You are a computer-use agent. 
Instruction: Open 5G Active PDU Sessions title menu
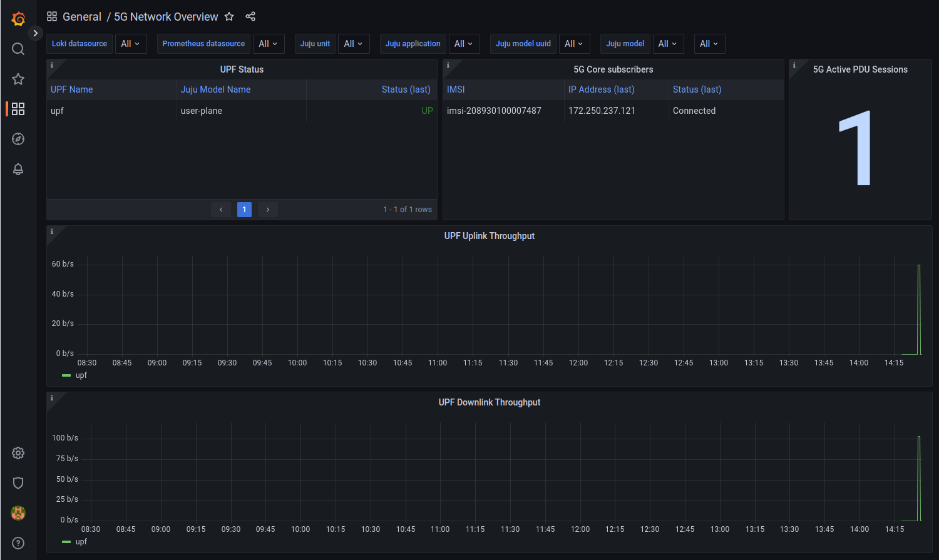click(860, 69)
